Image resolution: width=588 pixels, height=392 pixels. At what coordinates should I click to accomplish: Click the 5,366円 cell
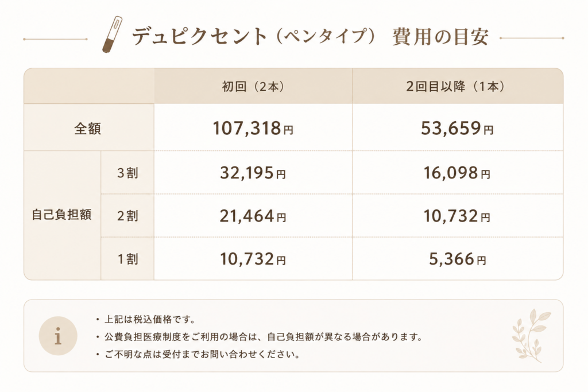pyautogui.click(x=458, y=259)
